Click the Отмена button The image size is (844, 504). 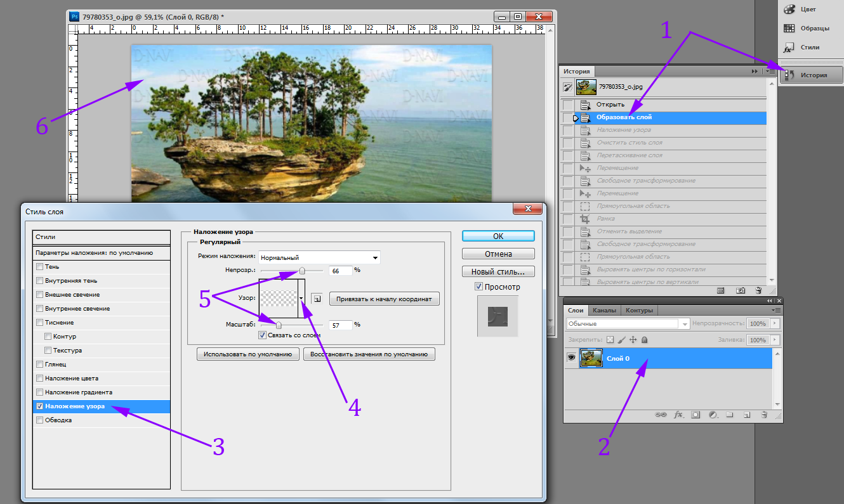pos(498,254)
